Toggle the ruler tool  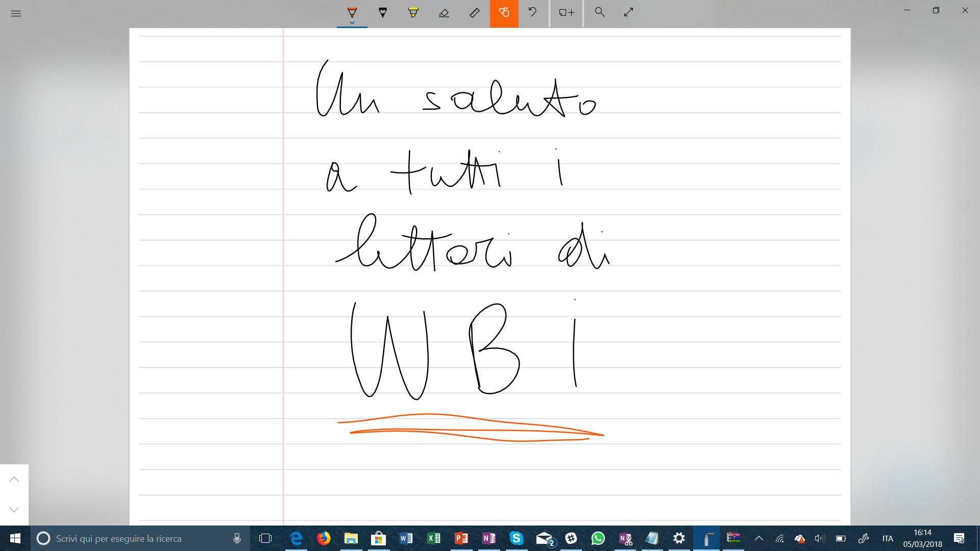[474, 12]
